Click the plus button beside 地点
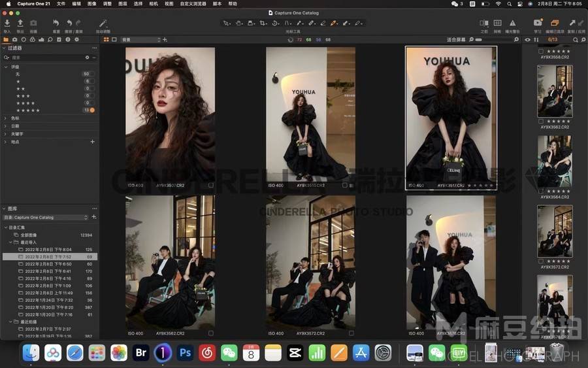588x368 pixels. point(93,142)
